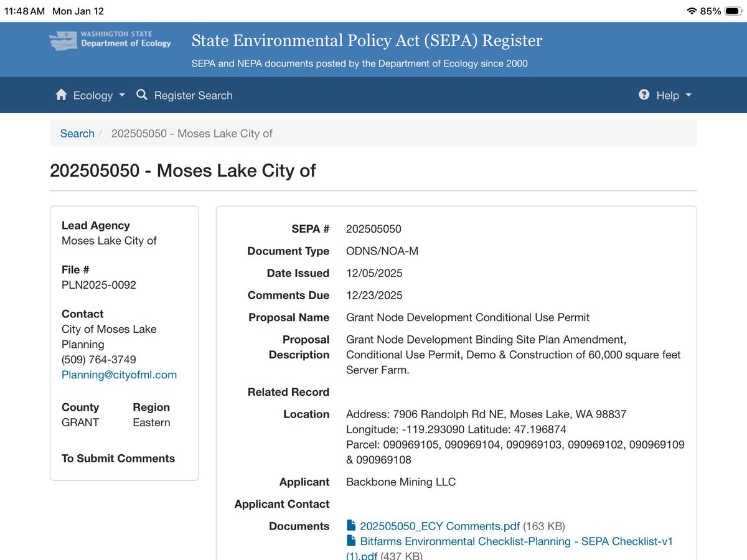Click the region value Eastern
The width and height of the screenshot is (747, 560).
151,422
